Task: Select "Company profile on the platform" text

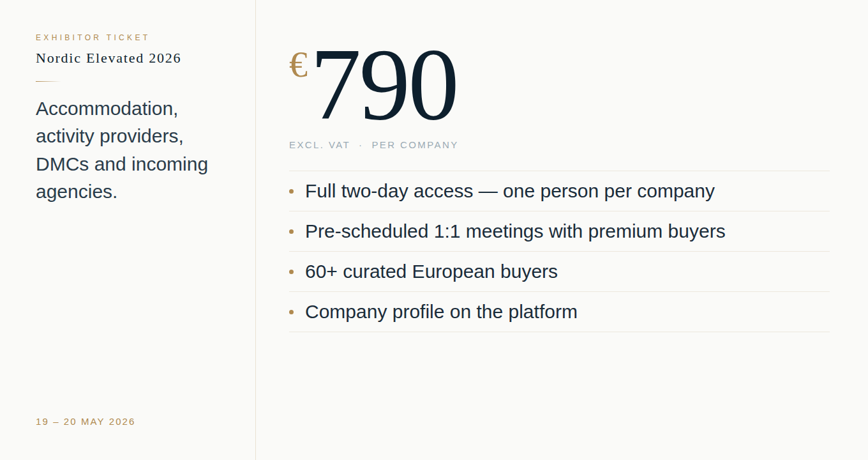Action: click(441, 312)
